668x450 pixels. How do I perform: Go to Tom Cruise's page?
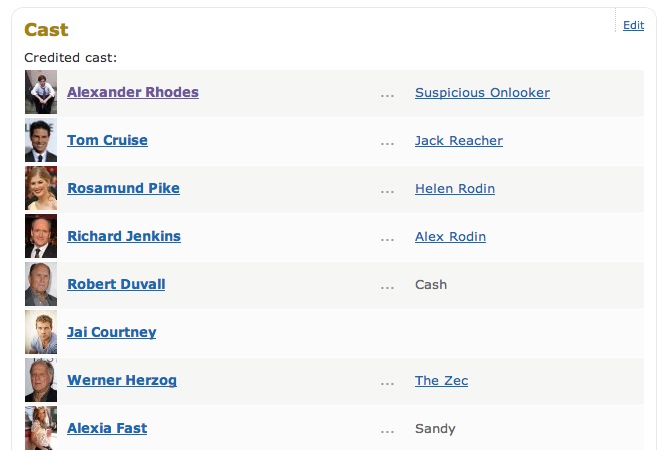click(107, 141)
